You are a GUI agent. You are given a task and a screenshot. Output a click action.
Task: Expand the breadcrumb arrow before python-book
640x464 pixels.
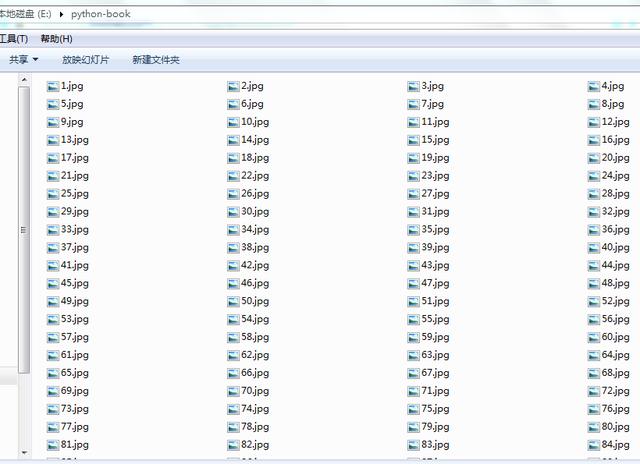pyautogui.click(x=62, y=14)
